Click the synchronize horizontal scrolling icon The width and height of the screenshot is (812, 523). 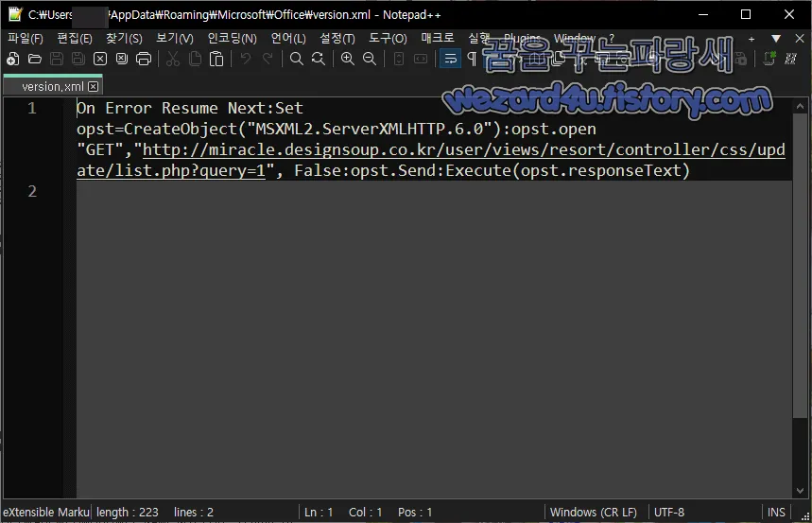tap(421, 59)
